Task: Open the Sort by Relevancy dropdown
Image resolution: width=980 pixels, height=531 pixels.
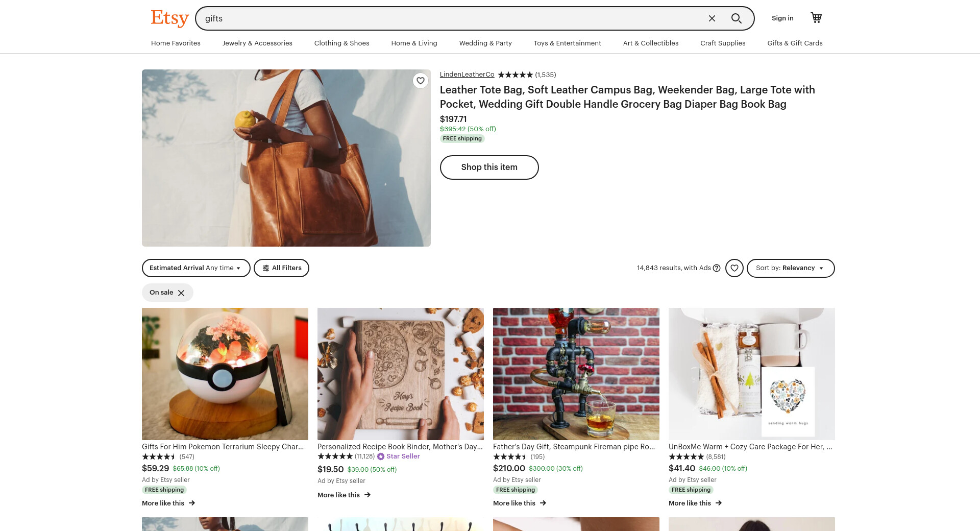Action: pyautogui.click(x=790, y=268)
